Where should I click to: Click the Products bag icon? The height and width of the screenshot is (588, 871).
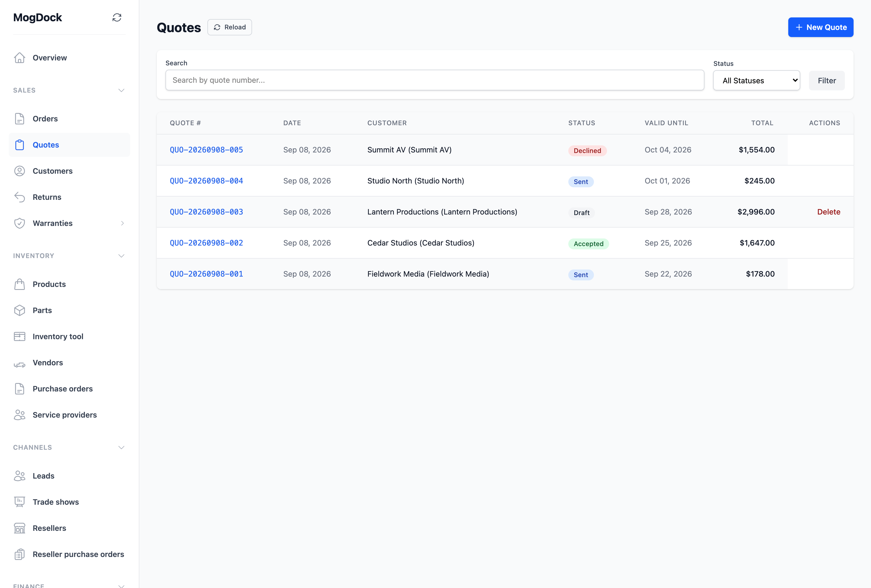(x=20, y=284)
